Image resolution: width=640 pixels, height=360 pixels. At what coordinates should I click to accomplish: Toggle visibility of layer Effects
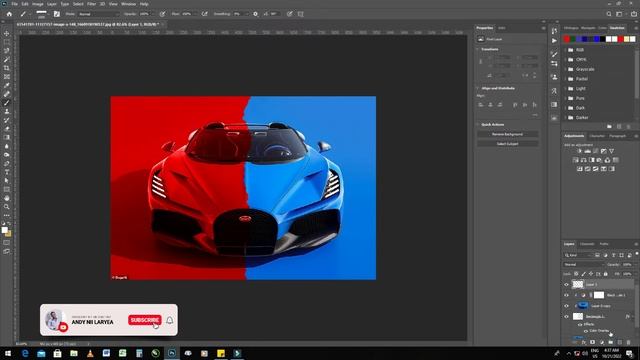click(x=580, y=324)
